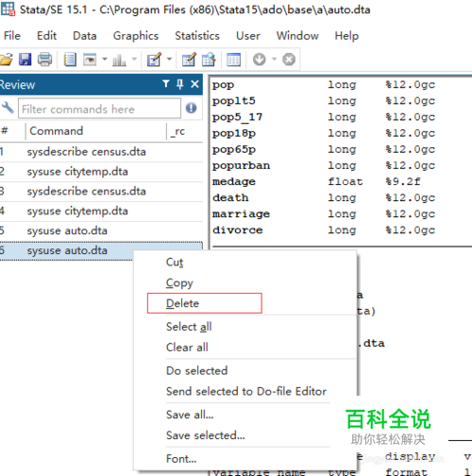The width and height of the screenshot is (472, 476).
Task: Click the # column header in Review
Action: coord(12,131)
